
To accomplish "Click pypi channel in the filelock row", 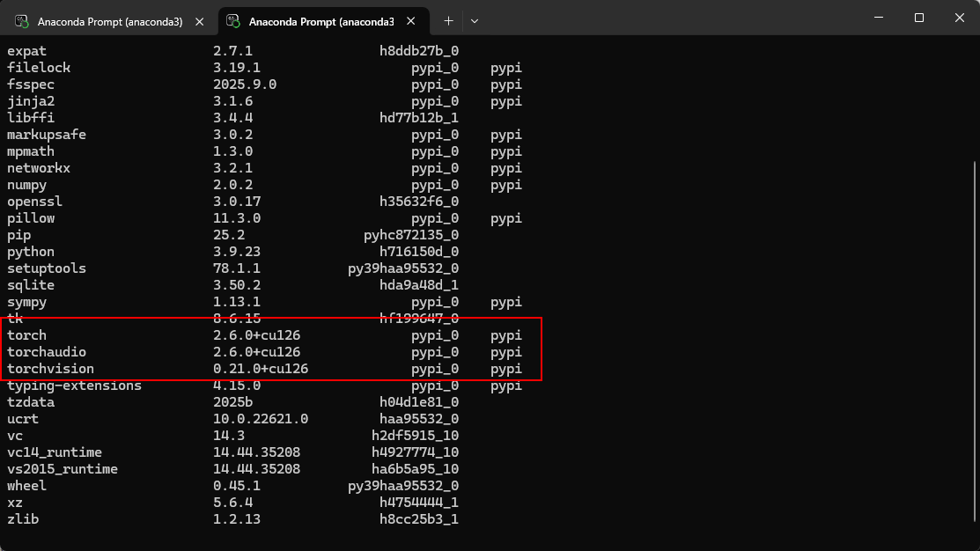I will click(x=506, y=68).
